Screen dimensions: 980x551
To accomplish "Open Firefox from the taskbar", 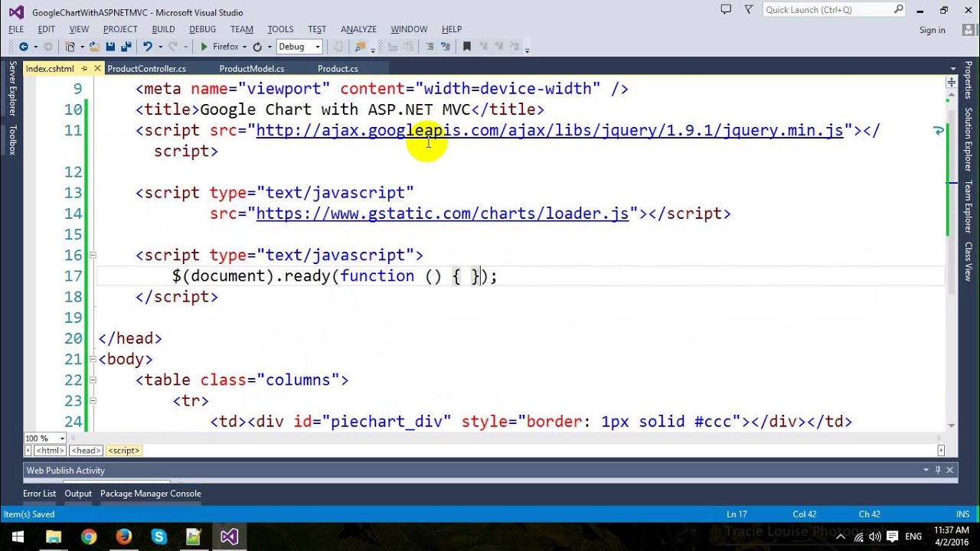I will pyautogui.click(x=124, y=536).
